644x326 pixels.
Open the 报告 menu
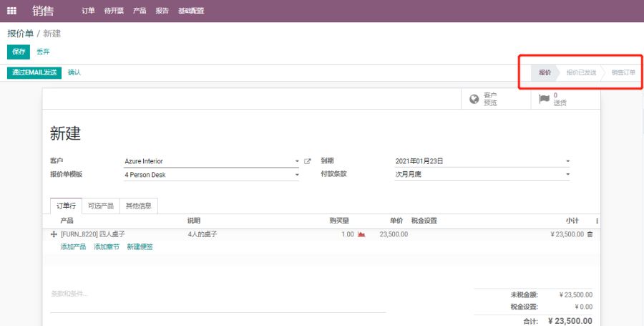162,11
